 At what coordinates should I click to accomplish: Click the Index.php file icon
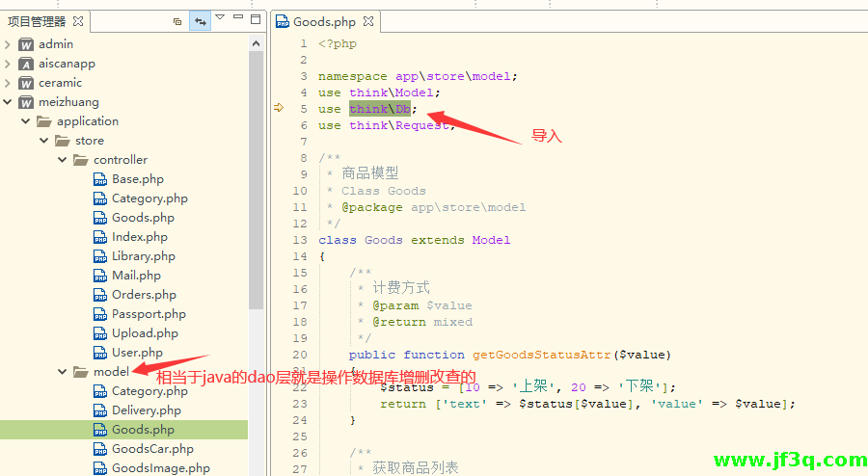click(x=100, y=237)
